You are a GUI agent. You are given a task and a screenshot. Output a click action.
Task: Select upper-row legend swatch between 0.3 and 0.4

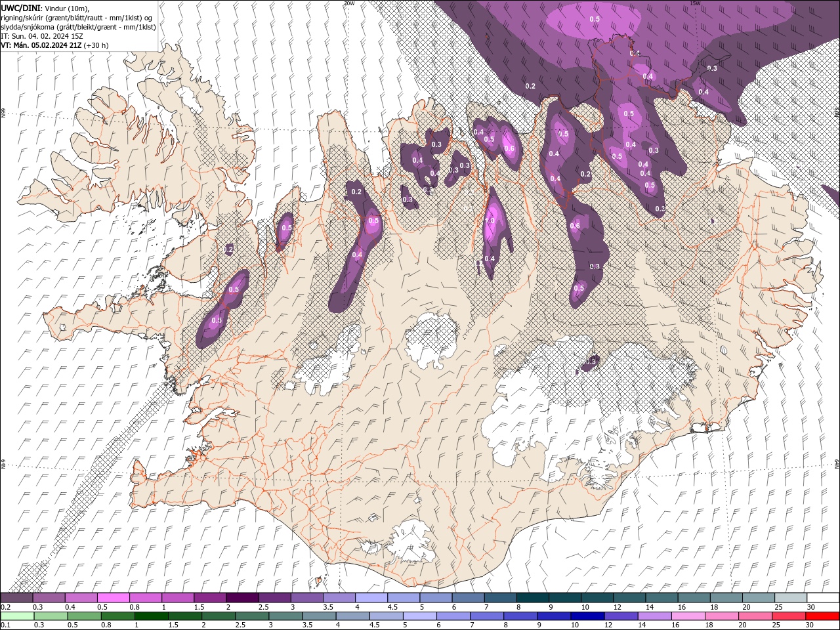point(49,598)
